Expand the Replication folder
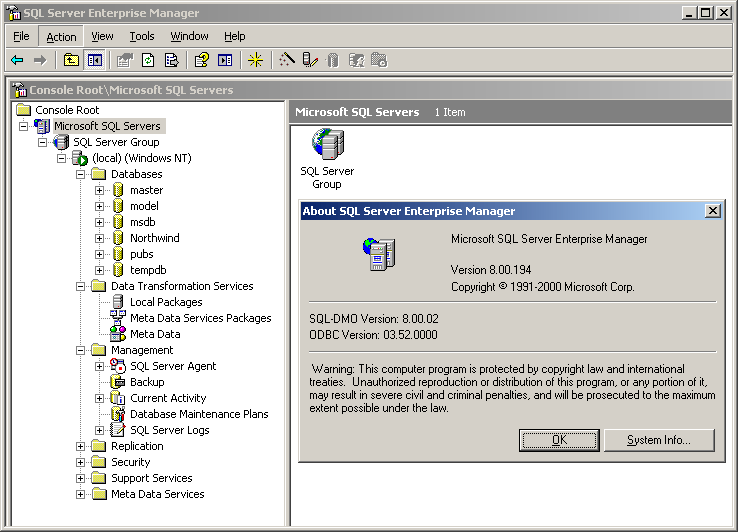 [x=80, y=446]
